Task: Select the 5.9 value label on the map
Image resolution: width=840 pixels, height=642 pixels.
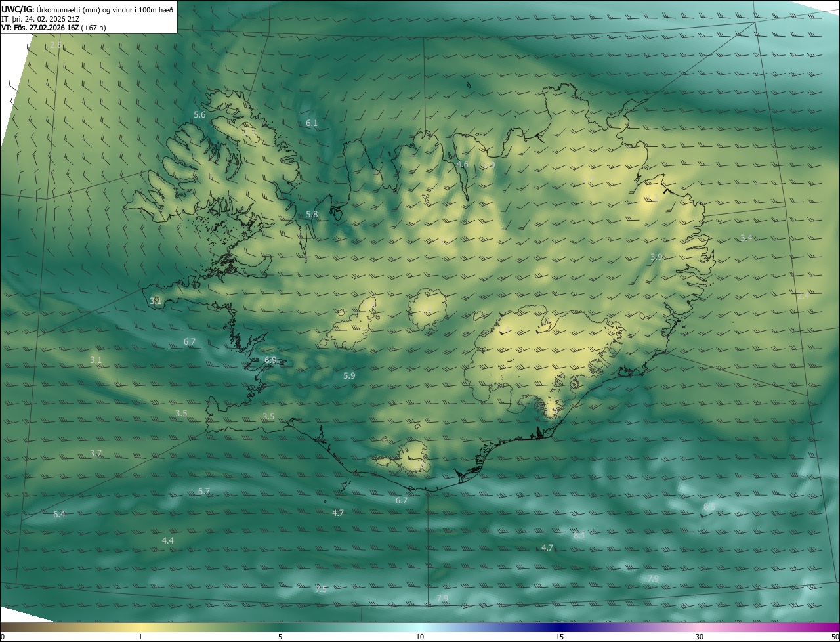Action: (x=349, y=376)
